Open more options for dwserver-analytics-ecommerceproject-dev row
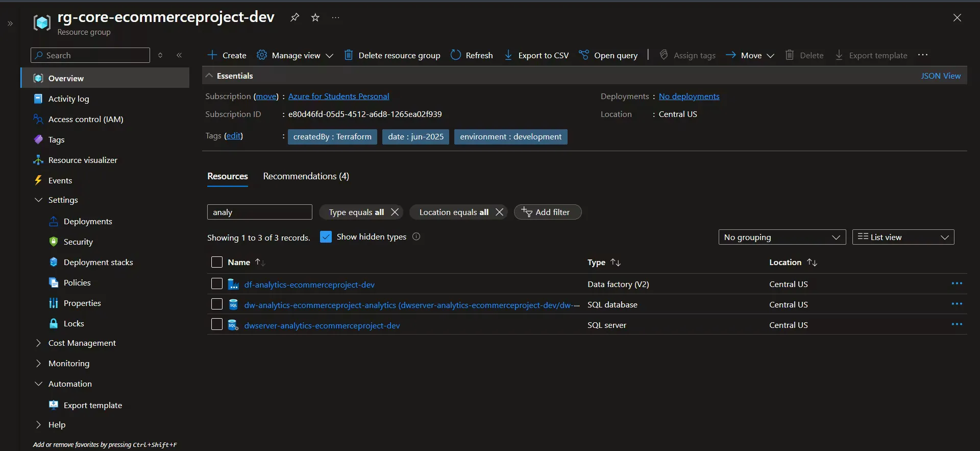The image size is (980, 451). coord(957,324)
